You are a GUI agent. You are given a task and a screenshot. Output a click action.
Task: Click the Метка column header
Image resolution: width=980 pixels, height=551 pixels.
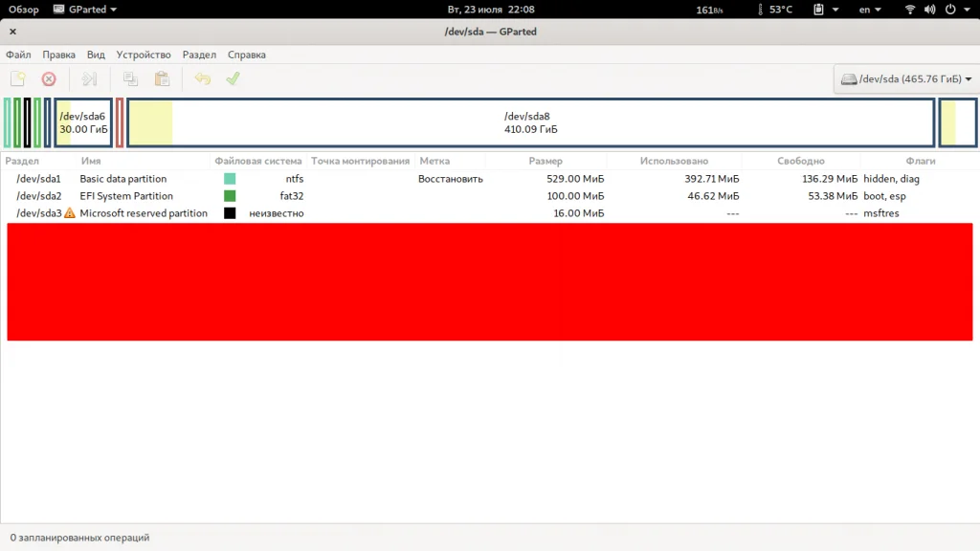(434, 161)
